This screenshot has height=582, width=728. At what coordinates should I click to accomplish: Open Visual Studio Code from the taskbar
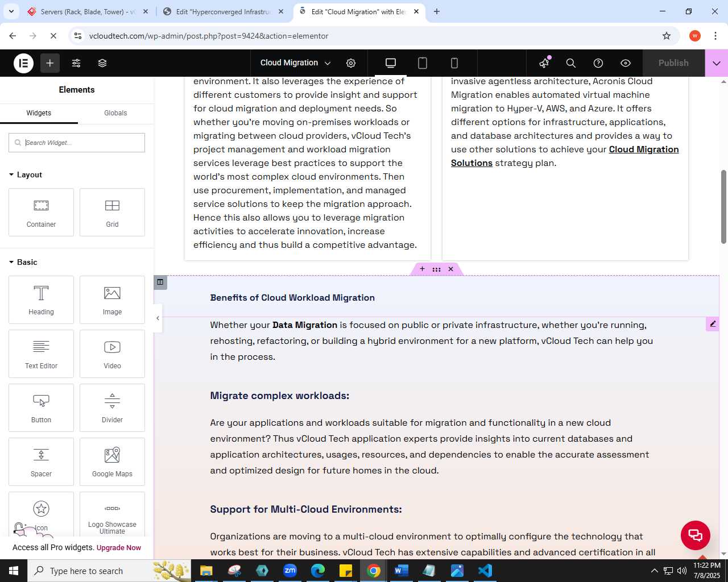point(485,571)
